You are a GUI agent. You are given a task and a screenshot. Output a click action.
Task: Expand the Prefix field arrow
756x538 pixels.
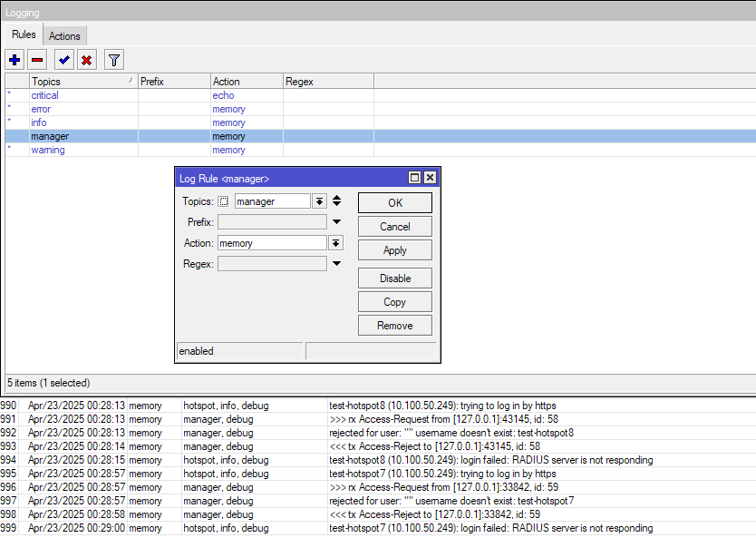335,222
